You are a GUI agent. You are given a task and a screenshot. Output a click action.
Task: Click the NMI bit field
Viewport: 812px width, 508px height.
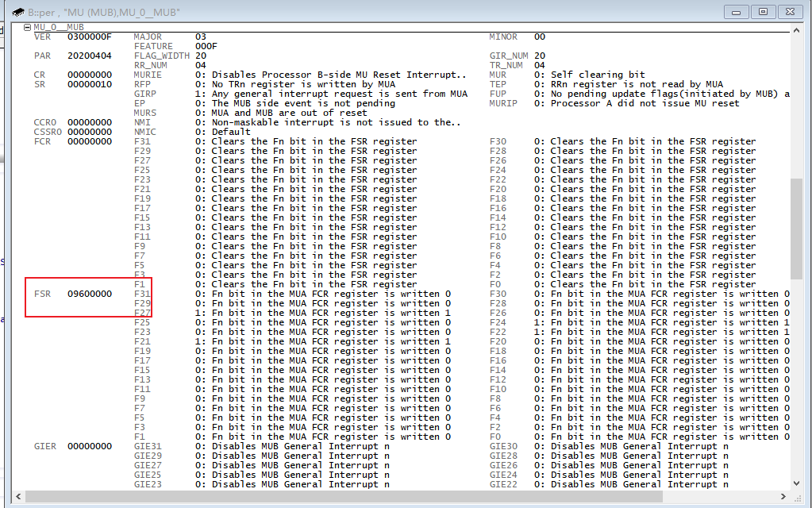297,123
